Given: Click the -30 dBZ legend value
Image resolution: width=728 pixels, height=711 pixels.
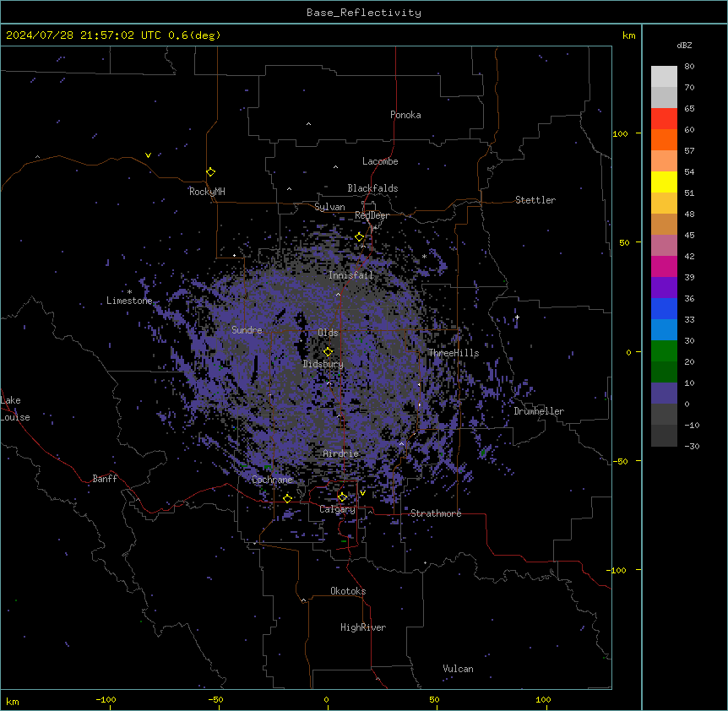Looking at the screenshot, I should tap(692, 447).
